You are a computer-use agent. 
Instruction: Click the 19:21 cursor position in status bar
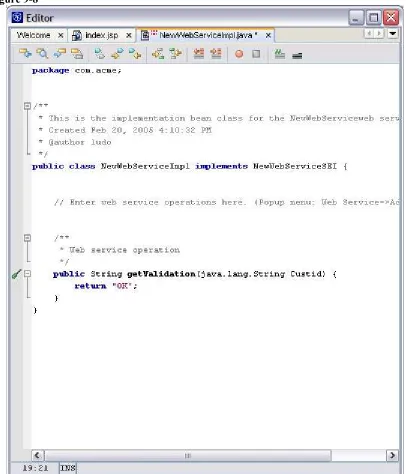click(35, 468)
